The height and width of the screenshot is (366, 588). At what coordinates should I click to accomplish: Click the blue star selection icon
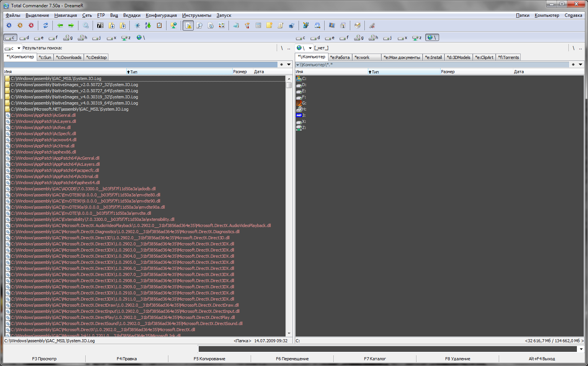[137, 25]
